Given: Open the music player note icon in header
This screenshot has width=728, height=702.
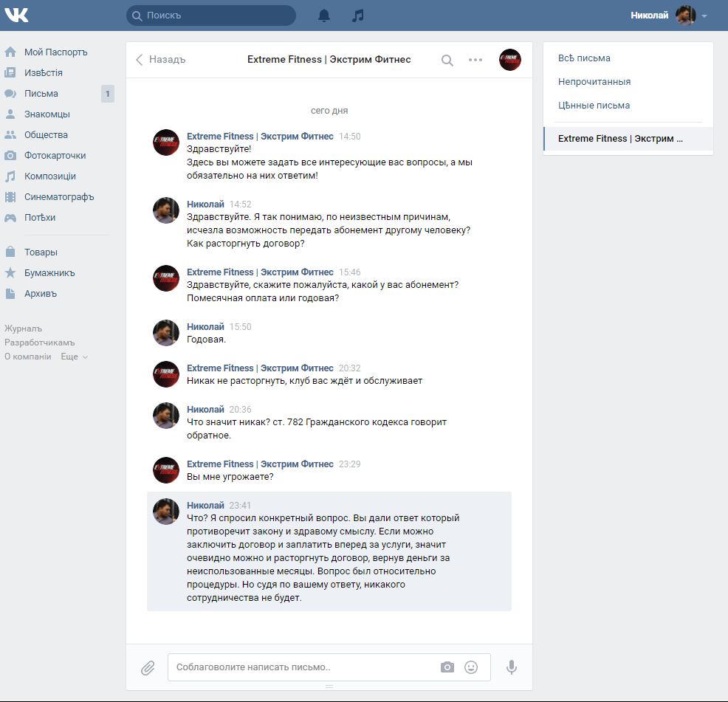Looking at the screenshot, I should pyautogui.click(x=357, y=16).
